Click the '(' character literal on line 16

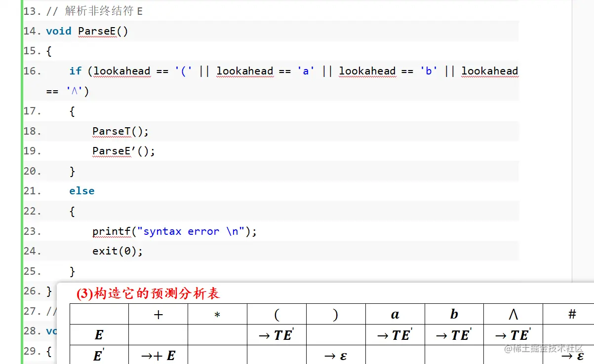[x=184, y=71]
